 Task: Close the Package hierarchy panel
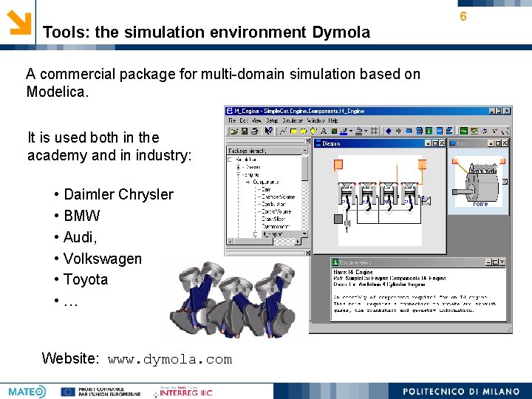[x=307, y=140]
